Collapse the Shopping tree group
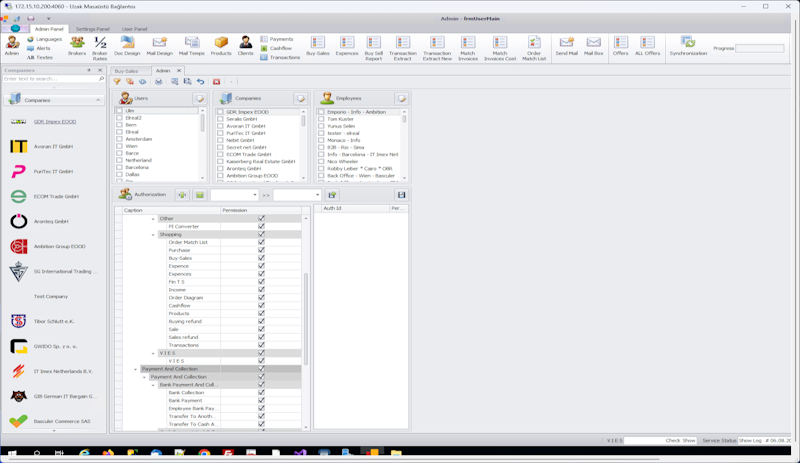800x463 pixels. pyautogui.click(x=153, y=234)
